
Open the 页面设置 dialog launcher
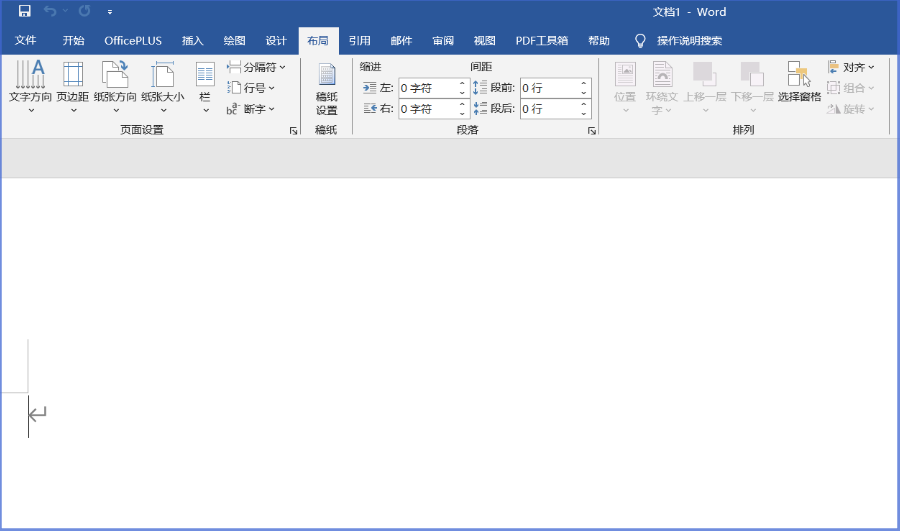pyautogui.click(x=293, y=131)
